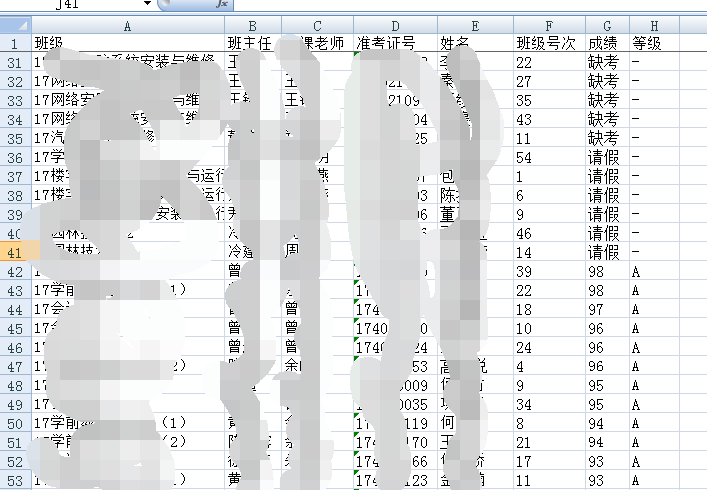Select row 31 header

pos(15,62)
